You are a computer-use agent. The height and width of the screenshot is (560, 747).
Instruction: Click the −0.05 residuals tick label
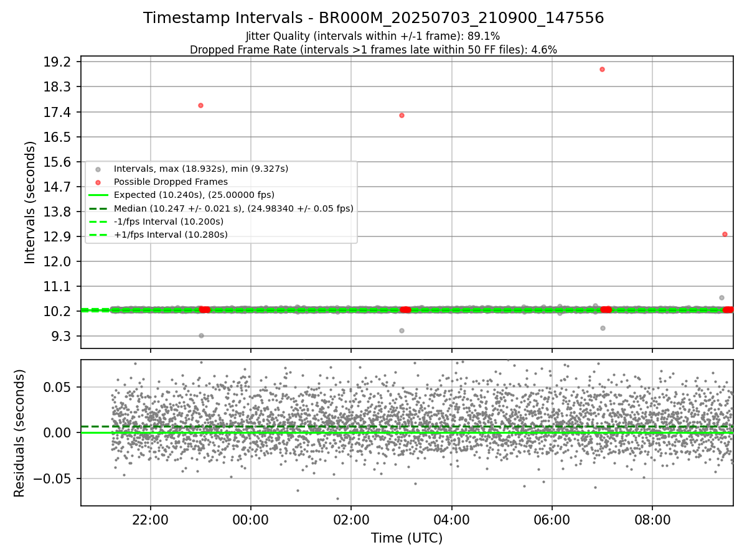(x=54, y=478)
